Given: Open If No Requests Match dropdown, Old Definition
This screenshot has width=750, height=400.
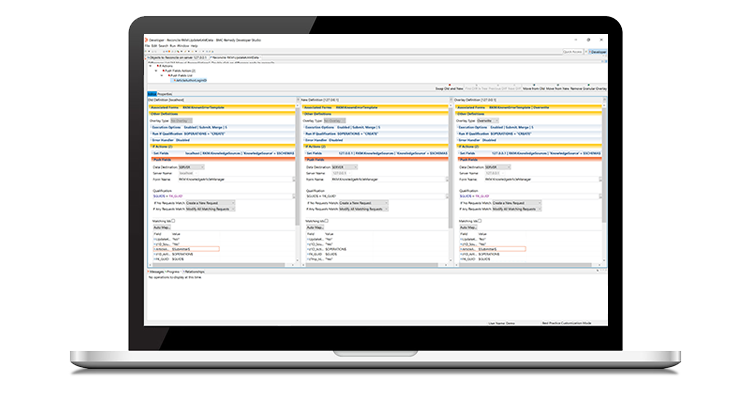Looking at the screenshot, I should (x=210, y=203).
